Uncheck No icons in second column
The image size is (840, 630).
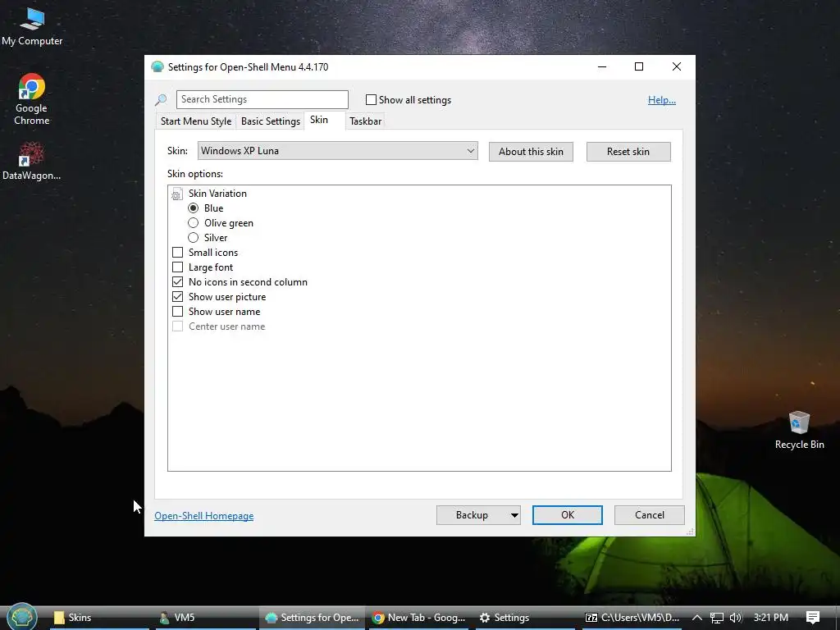pos(177,282)
